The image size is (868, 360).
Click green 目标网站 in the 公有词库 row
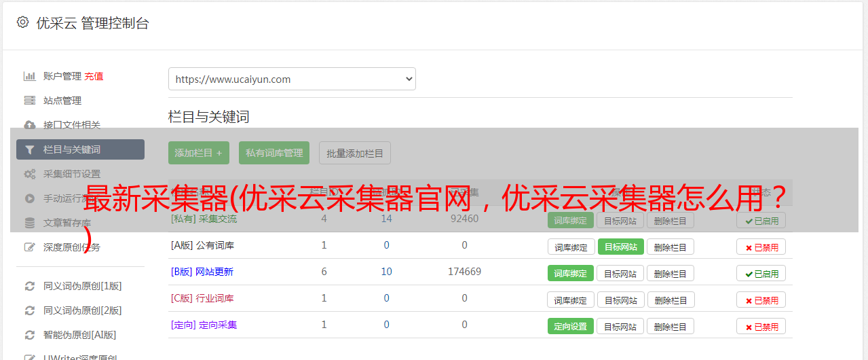click(621, 247)
